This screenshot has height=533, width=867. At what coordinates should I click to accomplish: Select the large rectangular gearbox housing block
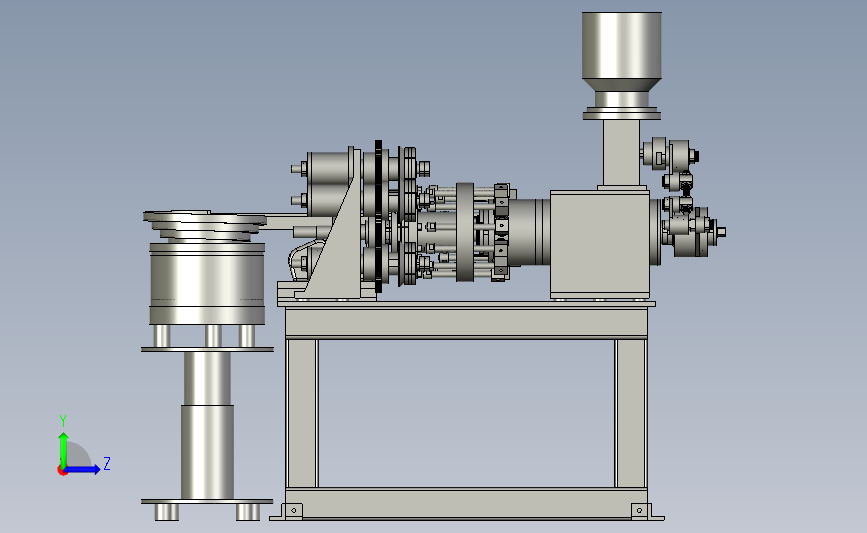600,244
